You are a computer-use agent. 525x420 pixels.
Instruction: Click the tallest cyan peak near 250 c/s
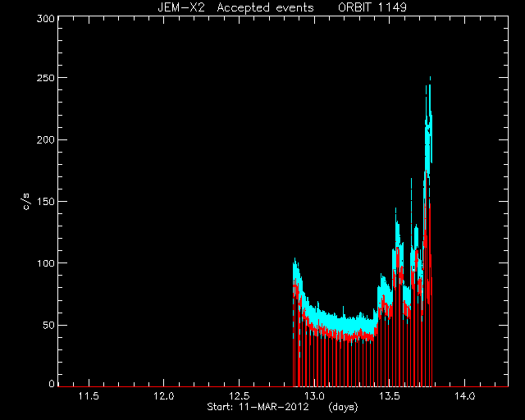point(430,80)
